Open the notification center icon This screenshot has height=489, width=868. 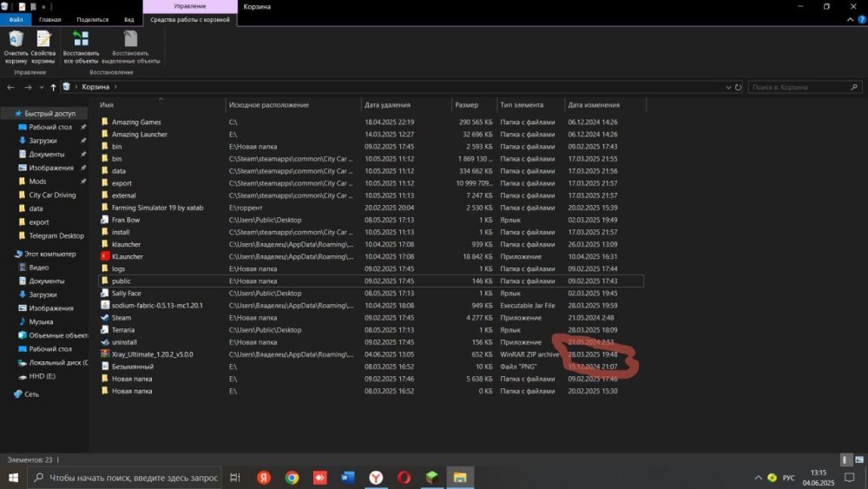[x=850, y=478]
